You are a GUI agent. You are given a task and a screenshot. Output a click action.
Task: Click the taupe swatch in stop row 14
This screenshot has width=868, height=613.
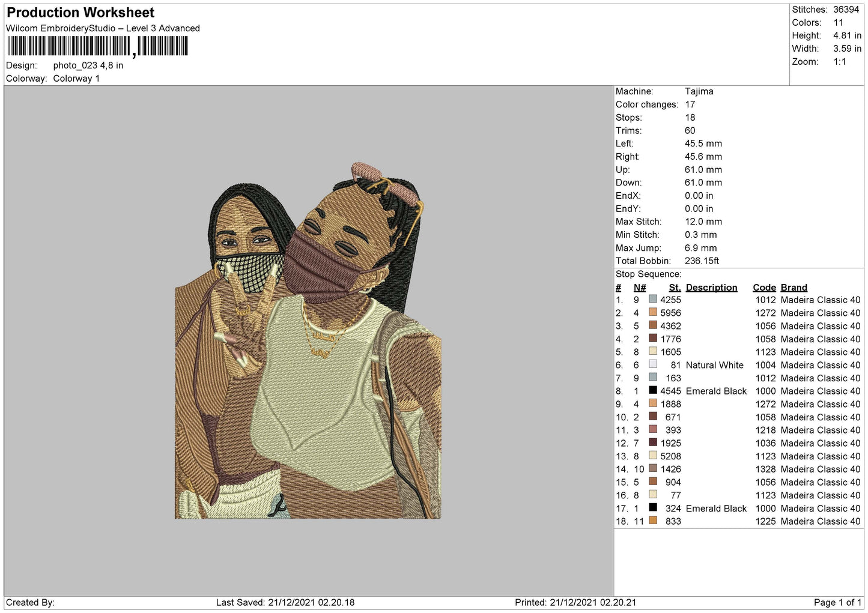tap(653, 468)
